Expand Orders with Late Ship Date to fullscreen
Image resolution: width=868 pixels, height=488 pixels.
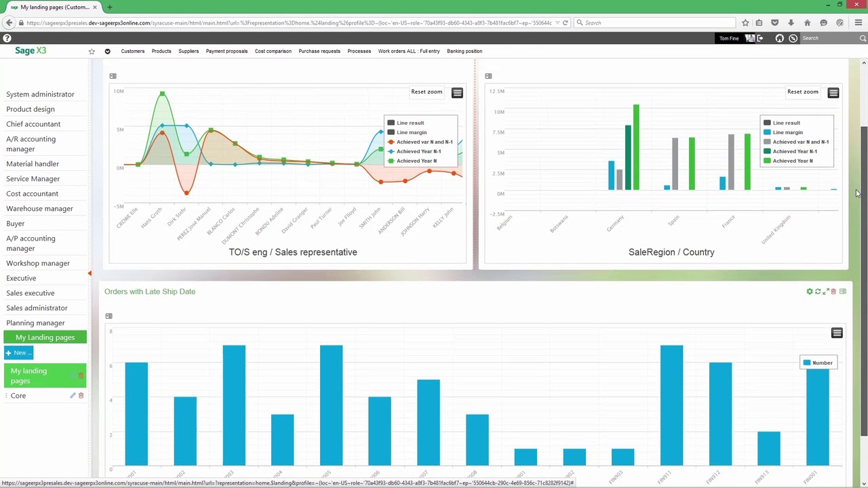coord(826,291)
